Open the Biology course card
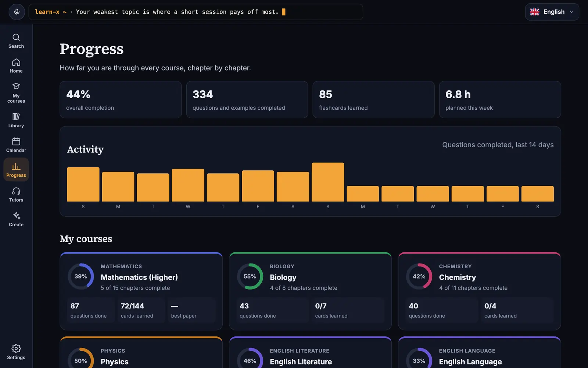The width and height of the screenshot is (588, 368). pyautogui.click(x=310, y=291)
